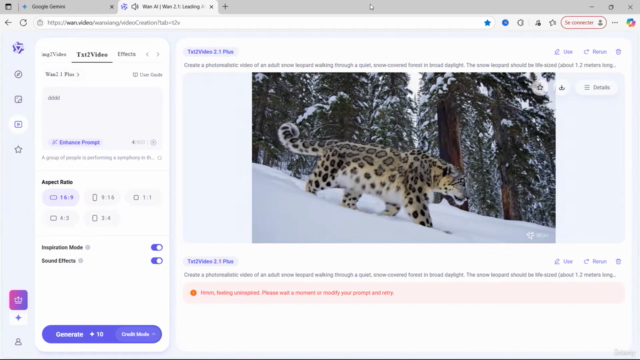Viewport: 640px width, 360px height.
Task: Clear the prompt text with circle-x icon
Action: point(153,142)
